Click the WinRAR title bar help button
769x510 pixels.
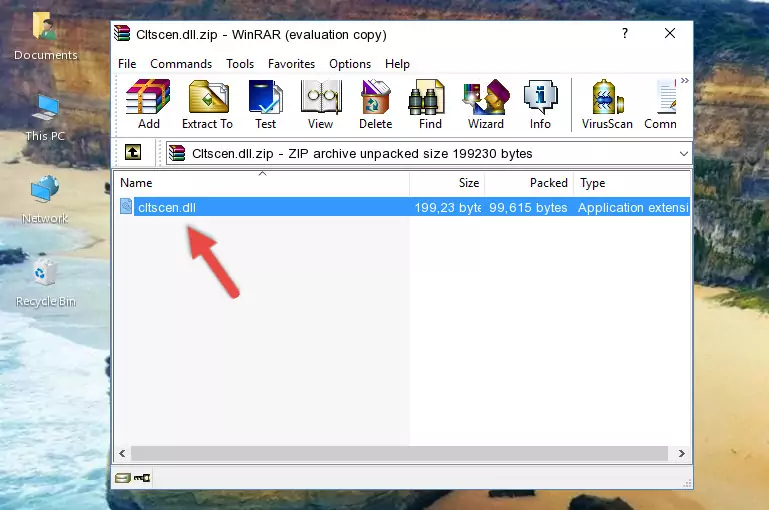click(x=625, y=33)
